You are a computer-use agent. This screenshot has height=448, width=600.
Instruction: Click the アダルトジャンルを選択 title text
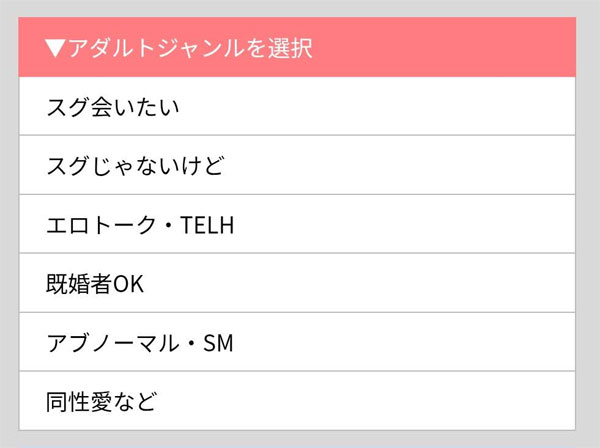(x=190, y=48)
